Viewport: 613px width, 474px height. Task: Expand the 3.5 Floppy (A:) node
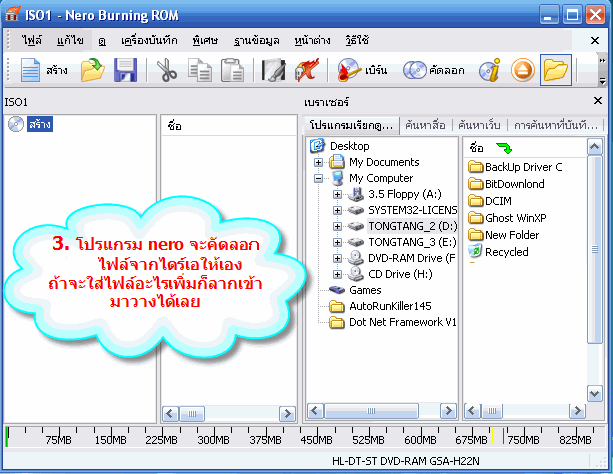[x=337, y=194]
